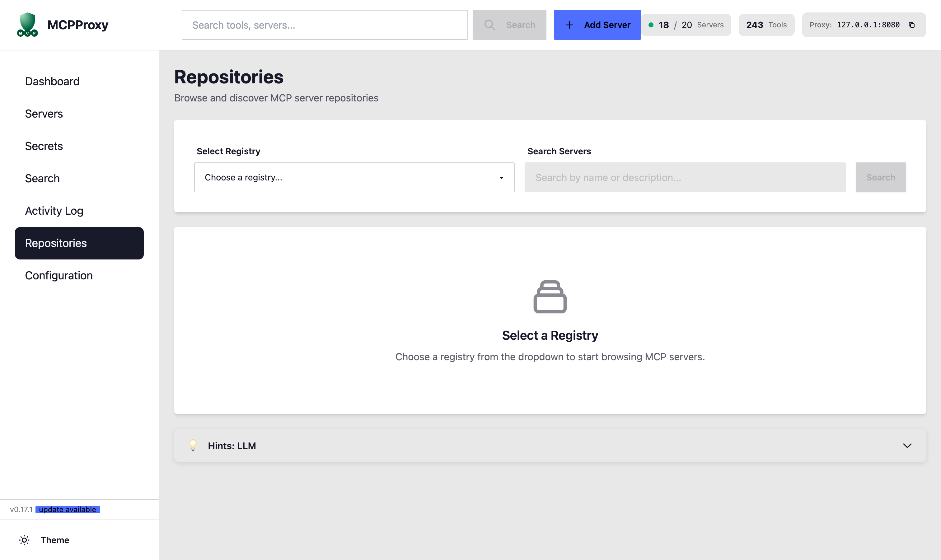Open the Configuration page
Image resolution: width=941 pixels, height=560 pixels.
pyautogui.click(x=59, y=275)
